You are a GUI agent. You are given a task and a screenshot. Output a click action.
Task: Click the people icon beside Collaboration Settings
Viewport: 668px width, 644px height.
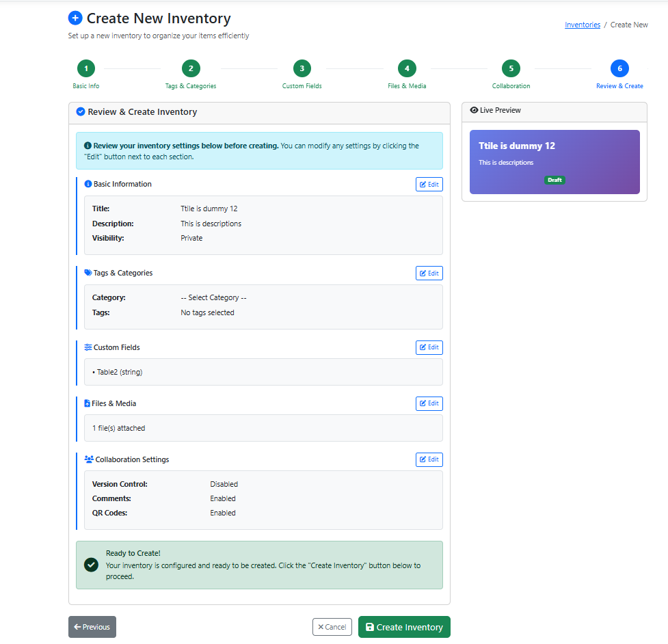pyautogui.click(x=88, y=459)
